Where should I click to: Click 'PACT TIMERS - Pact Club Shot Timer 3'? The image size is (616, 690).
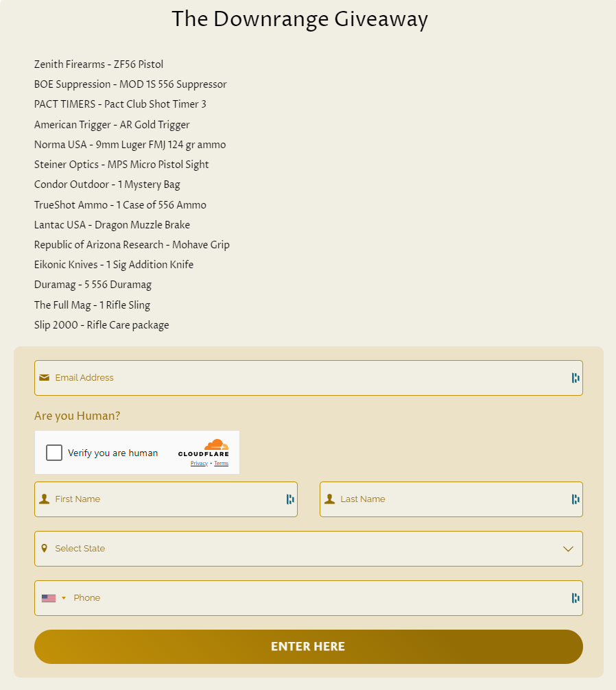pyautogui.click(x=120, y=104)
